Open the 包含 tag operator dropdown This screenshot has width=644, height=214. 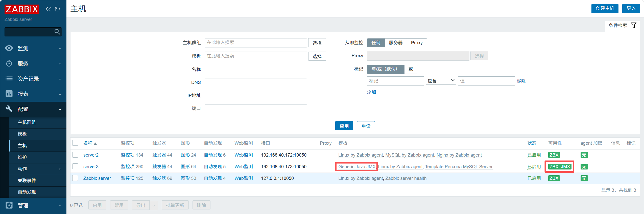[x=441, y=81]
